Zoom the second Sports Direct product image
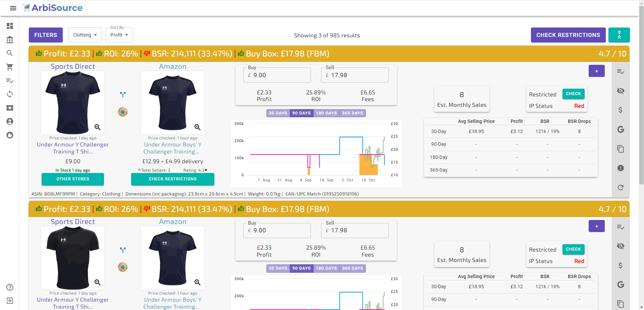 [98, 282]
